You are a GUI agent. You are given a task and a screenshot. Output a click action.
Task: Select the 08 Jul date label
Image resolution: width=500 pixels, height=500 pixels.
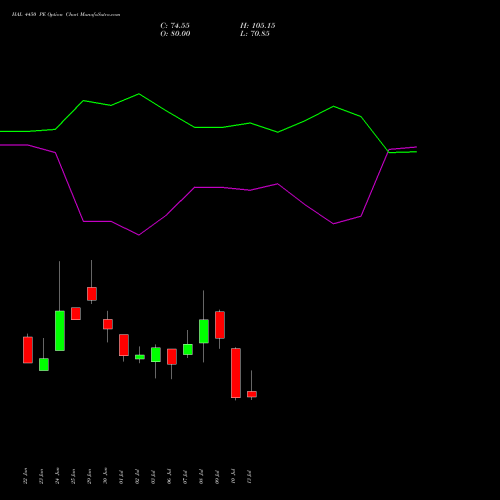(201, 477)
